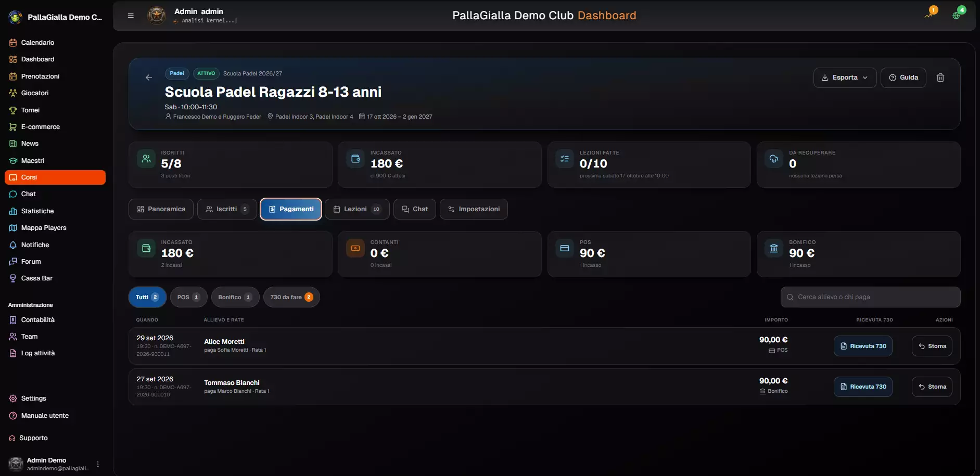Click the hamburger menu icon in the header
The image size is (980, 476).
tap(131, 16)
